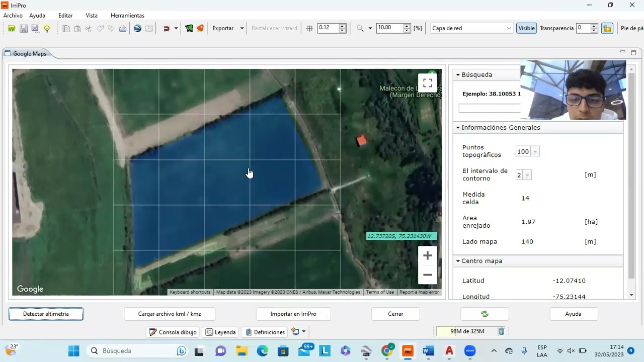The image size is (644, 362).
Task: Increase the 0.12 grid value stepper
Action: (343, 26)
